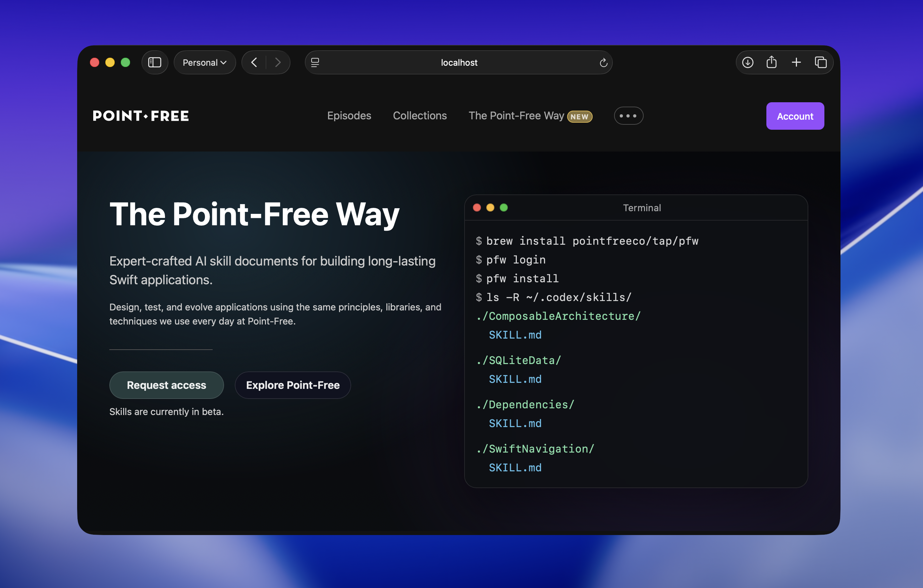Open the Personal profile dropdown
This screenshot has height=588, width=923.
coord(204,62)
